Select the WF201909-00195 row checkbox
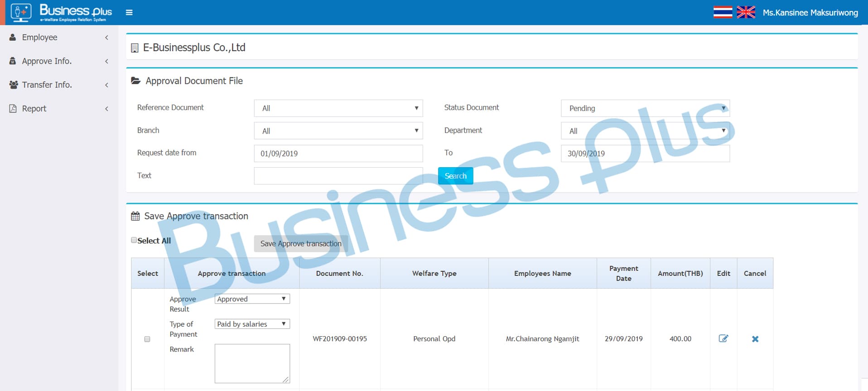The height and width of the screenshot is (391, 868). click(147, 339)
